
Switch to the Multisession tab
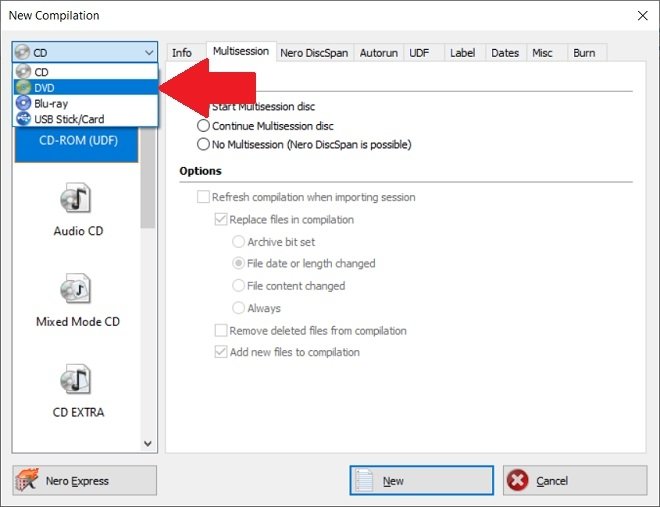click(x=241, y=51)
